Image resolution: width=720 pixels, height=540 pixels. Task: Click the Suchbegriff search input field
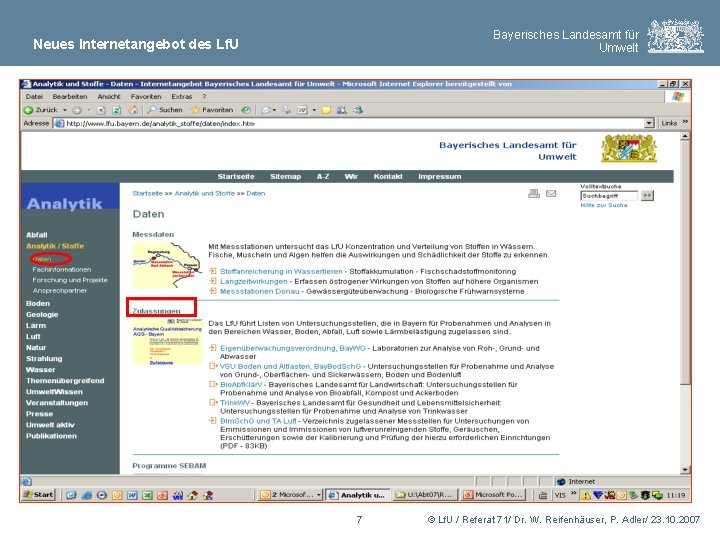(x=609, y=196)
